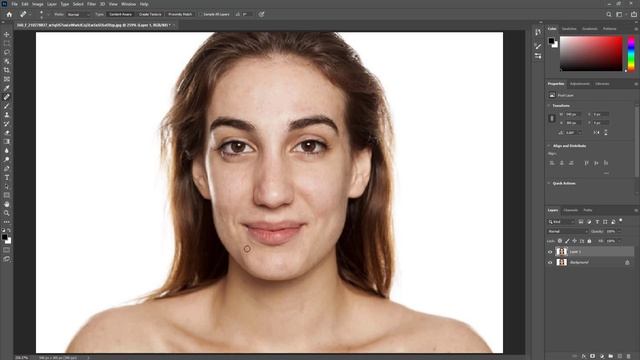Open the layer blend mode dropdown
The image size is (640, 360).
568,231
